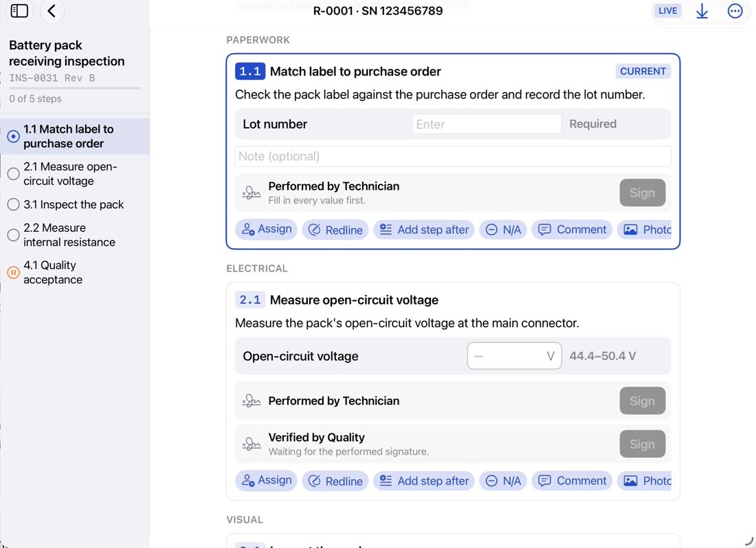Click the PAPERWORK section header

pyautogui.click(x=258, y=40)
